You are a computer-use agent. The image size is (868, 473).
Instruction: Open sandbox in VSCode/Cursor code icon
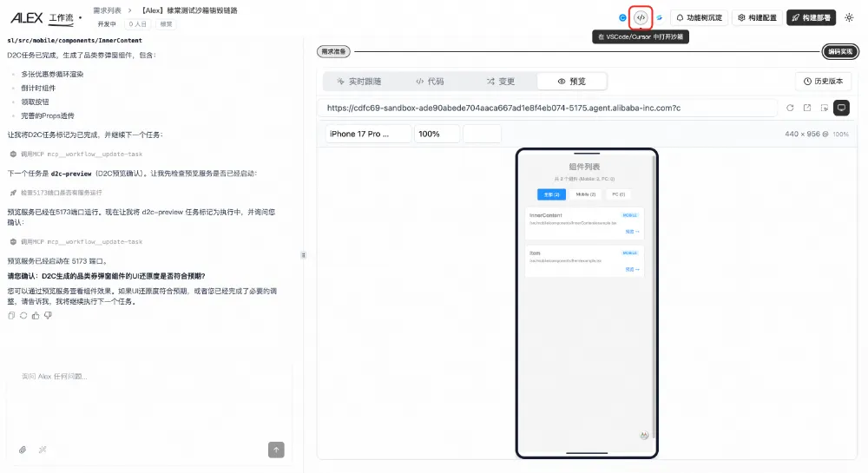click(x=641, y=17)
